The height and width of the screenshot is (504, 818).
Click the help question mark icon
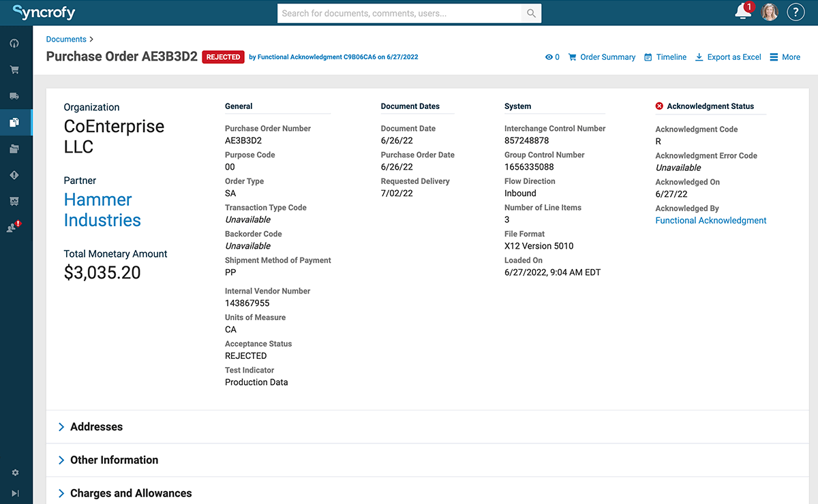796,12
